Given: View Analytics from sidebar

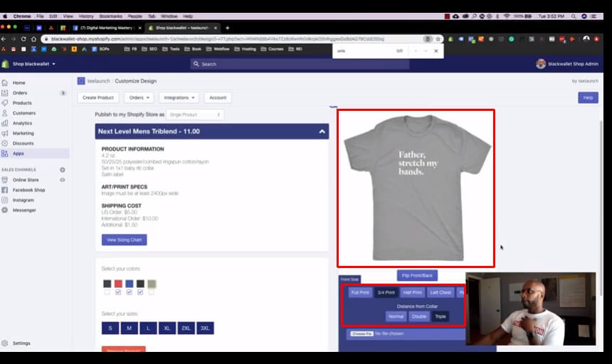Looking at the screenshot, I should coord(22,123).
